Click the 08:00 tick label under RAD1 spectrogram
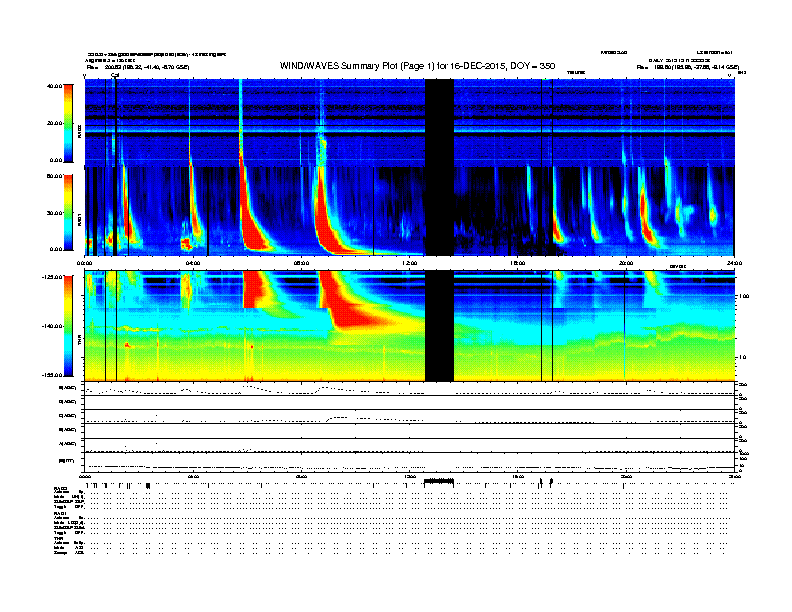Image resolution: width=792 pixels, height=612 pixels. pyautogui.click(x=302, y=263)
